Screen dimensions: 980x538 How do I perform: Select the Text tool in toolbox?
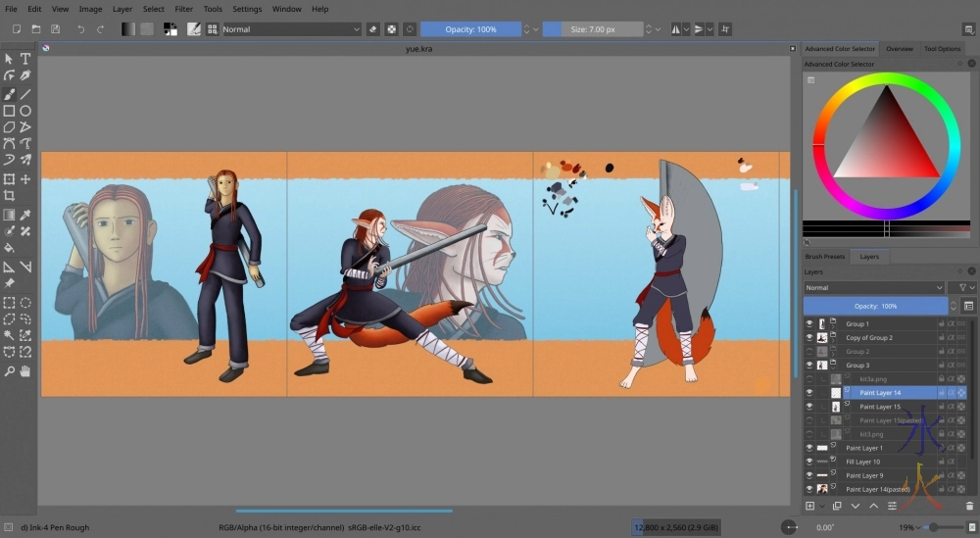[x=25, y=59]
